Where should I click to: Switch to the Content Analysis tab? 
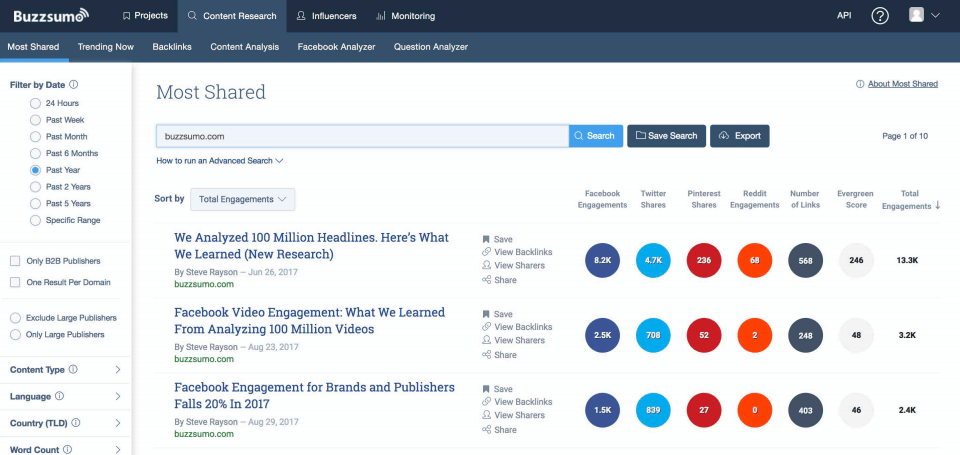(x=244, y=47)
